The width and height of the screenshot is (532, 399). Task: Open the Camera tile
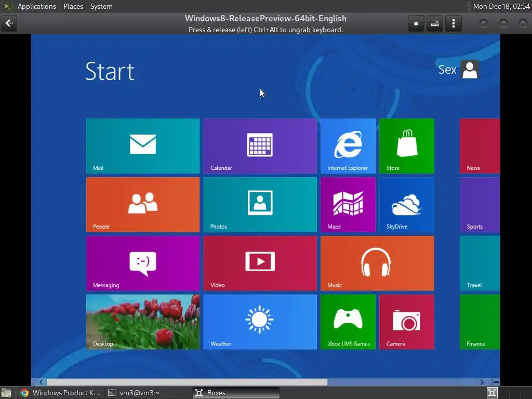pos(406,322)
